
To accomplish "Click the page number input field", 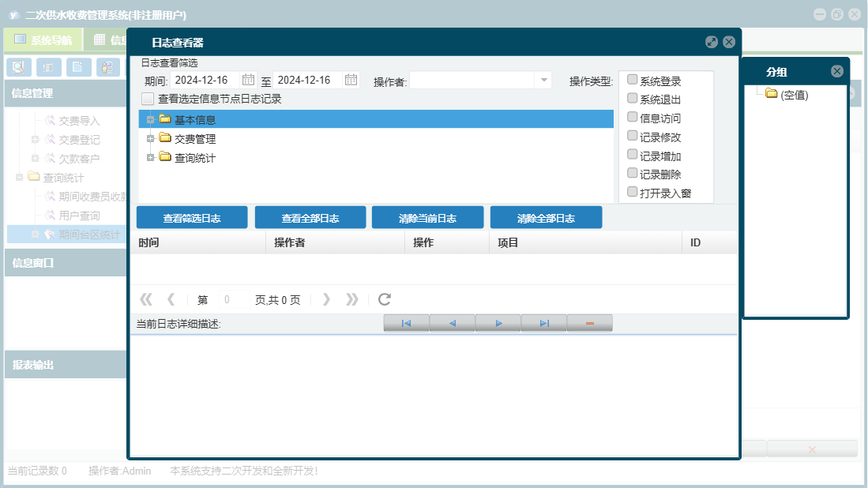I will coord(233,299).
